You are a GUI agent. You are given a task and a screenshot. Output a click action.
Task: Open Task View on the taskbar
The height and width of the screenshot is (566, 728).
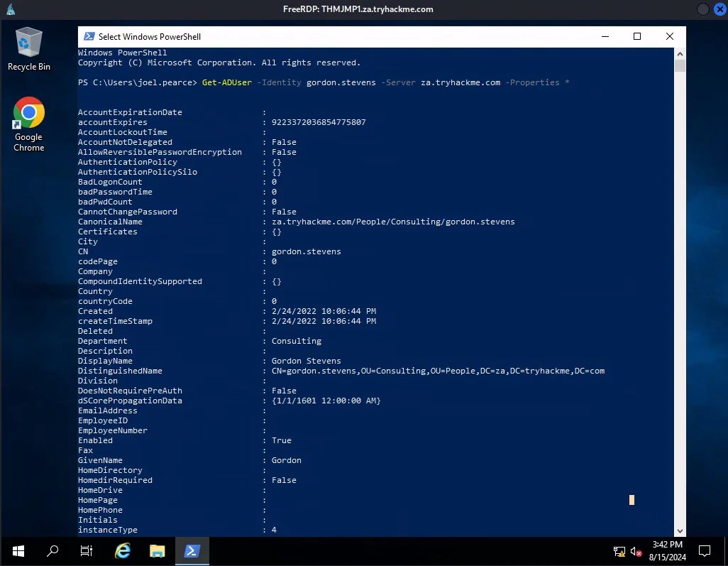point(87,551)
